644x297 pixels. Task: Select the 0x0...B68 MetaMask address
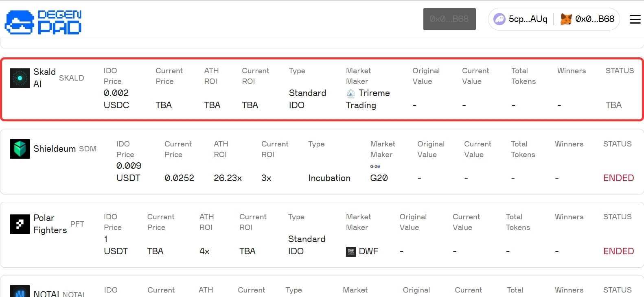tap(595, 19)
